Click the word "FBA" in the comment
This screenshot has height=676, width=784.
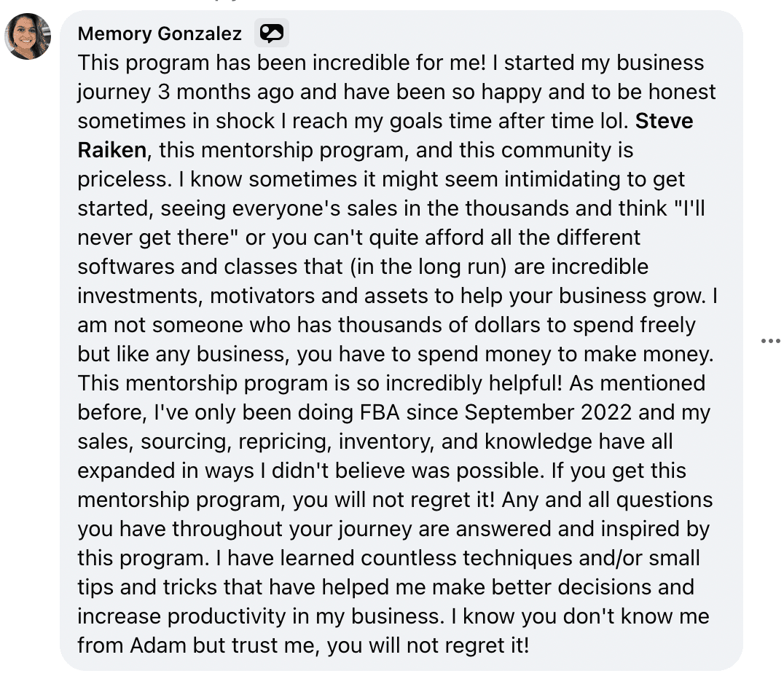pos(379,412)
